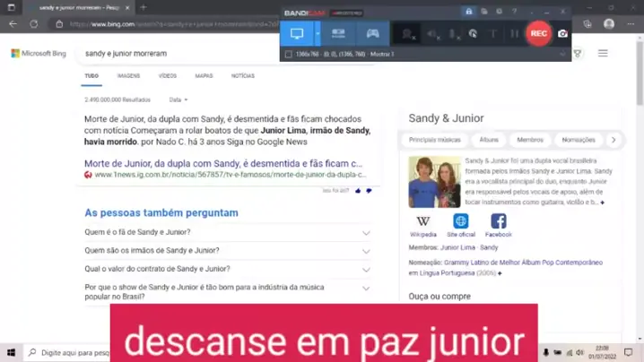This screenshot has height=362, width=644.
Task: Click the 'Principais músicas' pill button
Action: click(435, 140)
